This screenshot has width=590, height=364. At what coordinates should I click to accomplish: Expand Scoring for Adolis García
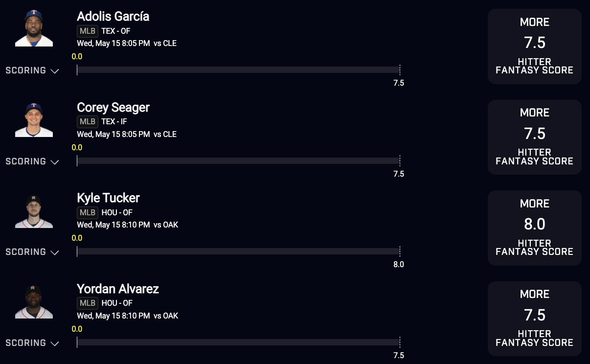[32, 70]
